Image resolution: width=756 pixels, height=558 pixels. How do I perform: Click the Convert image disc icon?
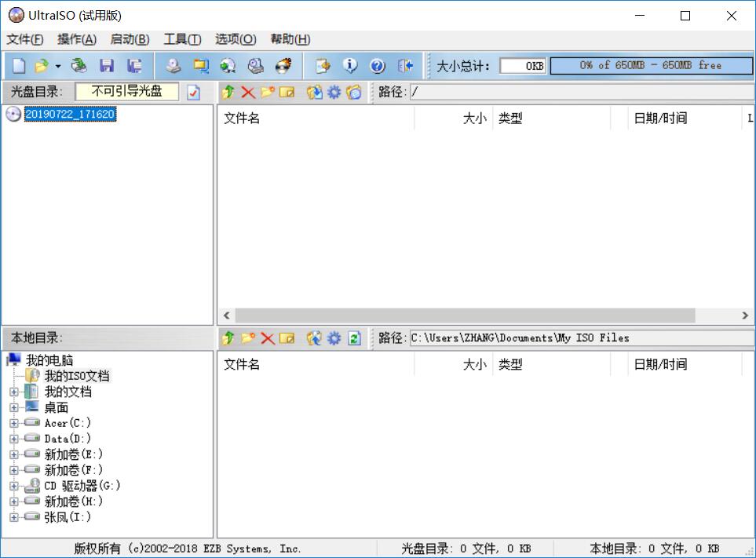[228, 66]
